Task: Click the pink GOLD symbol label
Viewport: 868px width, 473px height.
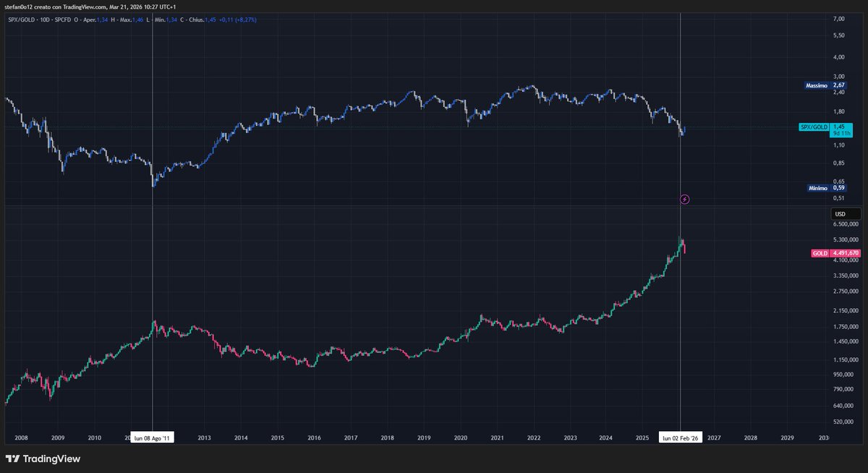Action: 820,253
